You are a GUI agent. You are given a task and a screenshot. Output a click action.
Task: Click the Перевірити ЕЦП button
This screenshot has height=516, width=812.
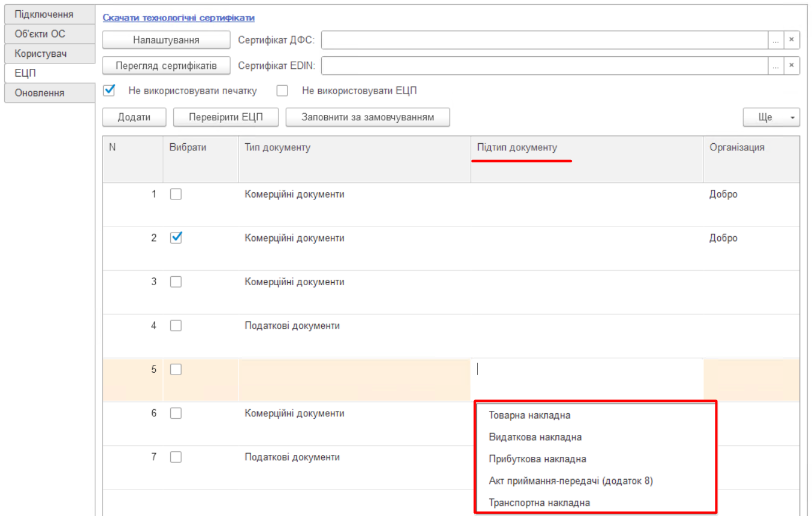[225, 117]
